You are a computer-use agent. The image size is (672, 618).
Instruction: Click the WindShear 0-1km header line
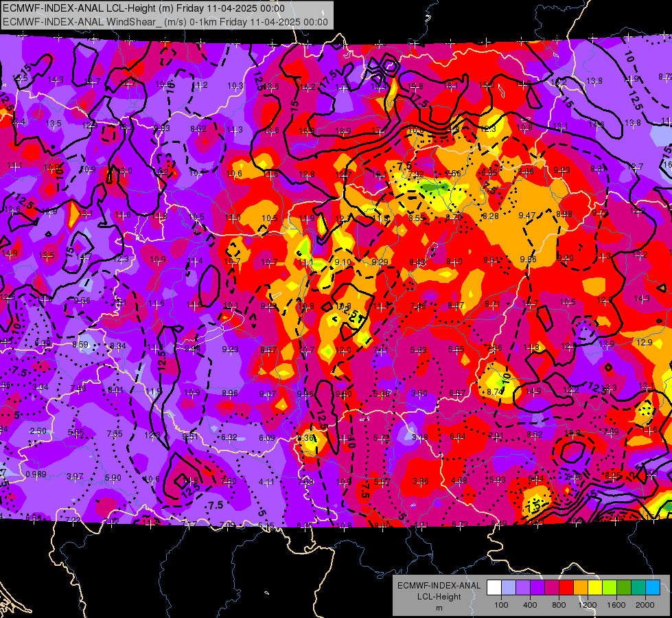(x=165, y=22)
